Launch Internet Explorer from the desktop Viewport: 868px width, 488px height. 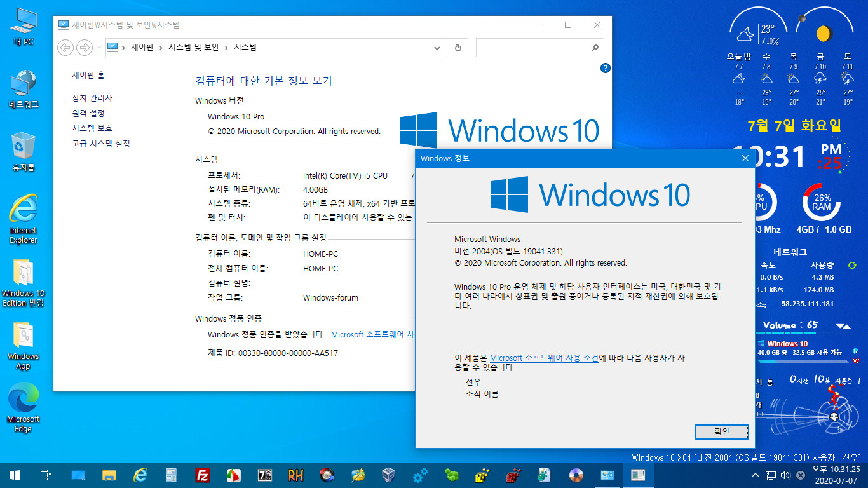24,219
